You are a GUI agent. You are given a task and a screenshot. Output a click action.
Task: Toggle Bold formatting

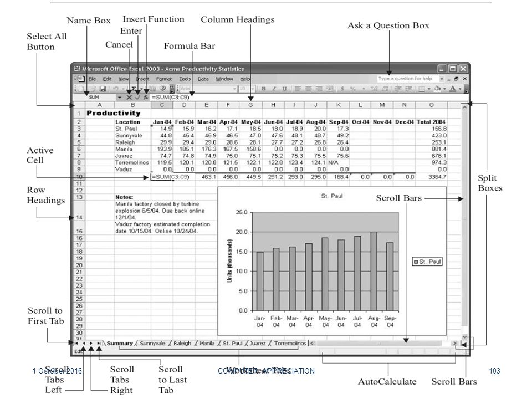(x=263, y=89)
